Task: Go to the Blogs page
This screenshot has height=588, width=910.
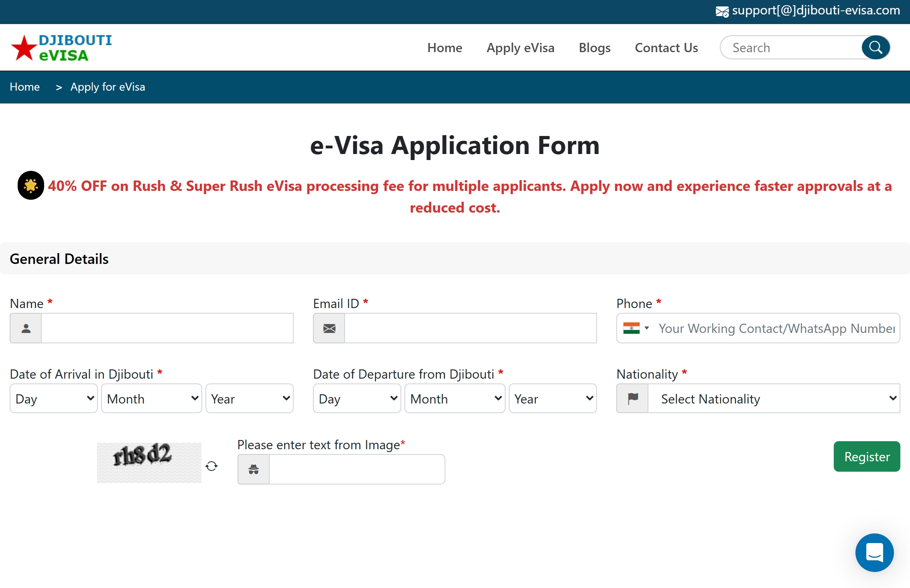Action: (x=595, y=48)
